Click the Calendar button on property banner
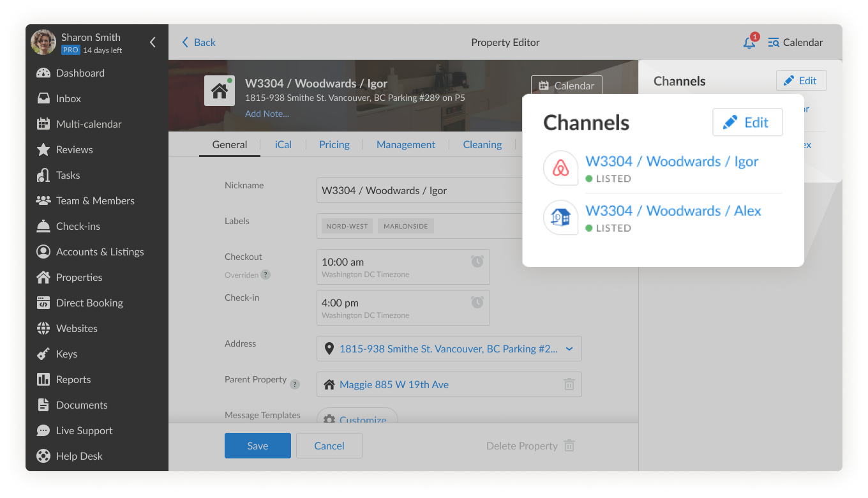868x498 pixels. [566, 86]
